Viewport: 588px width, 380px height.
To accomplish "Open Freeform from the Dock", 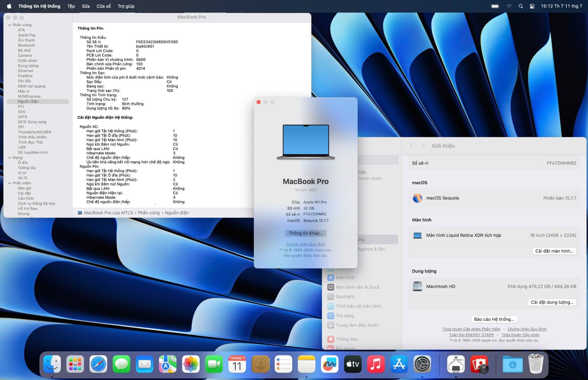I will [330, 364].
